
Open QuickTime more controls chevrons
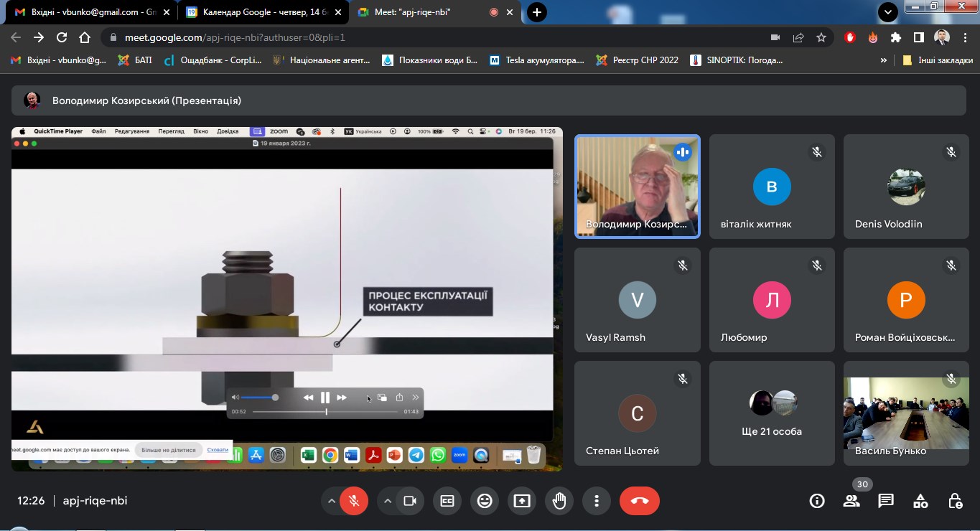(415, 398)
